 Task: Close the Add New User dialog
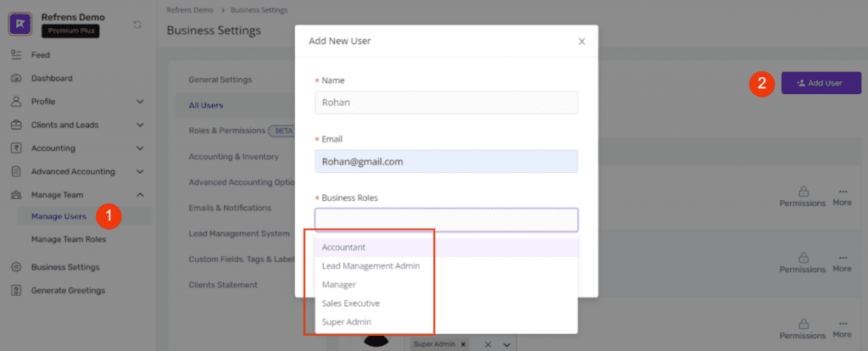point(581,41)
